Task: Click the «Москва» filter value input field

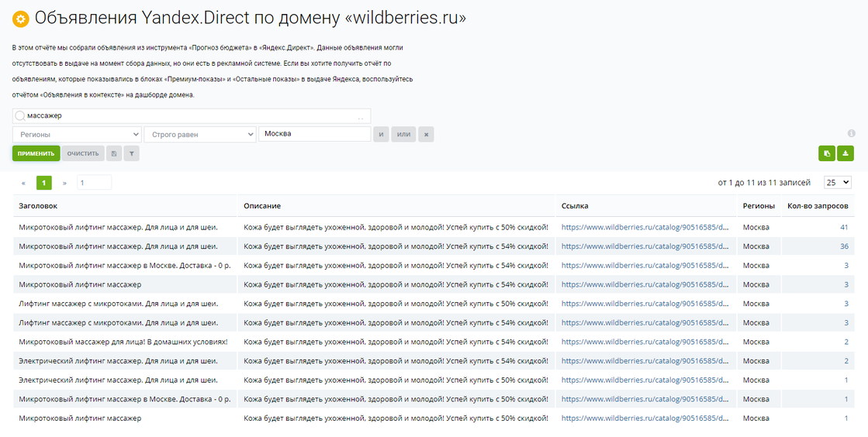Action: click(x=314, y=134)
